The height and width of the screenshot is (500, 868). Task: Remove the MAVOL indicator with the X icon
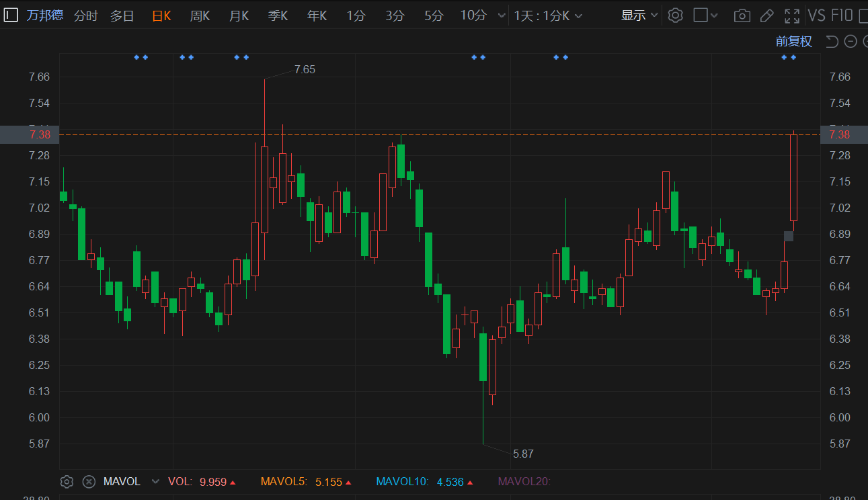click(x=89, y=481)
